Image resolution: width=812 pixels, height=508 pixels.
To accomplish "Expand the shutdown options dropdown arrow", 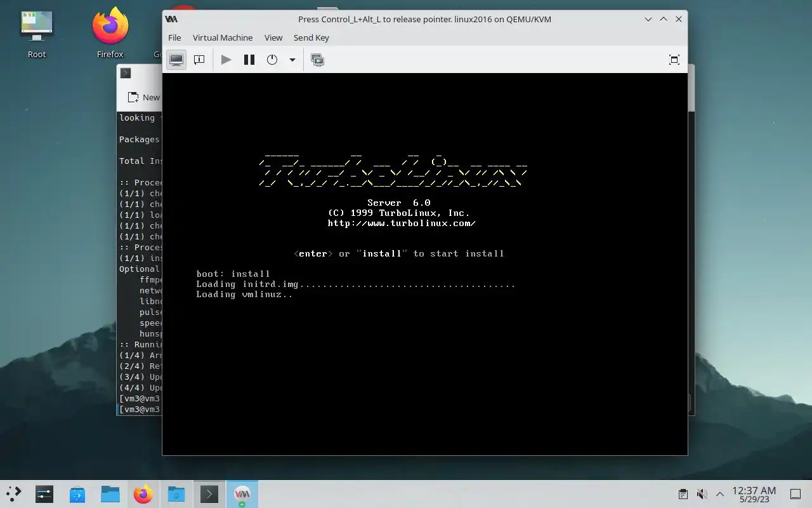I will tap(292, 60).
